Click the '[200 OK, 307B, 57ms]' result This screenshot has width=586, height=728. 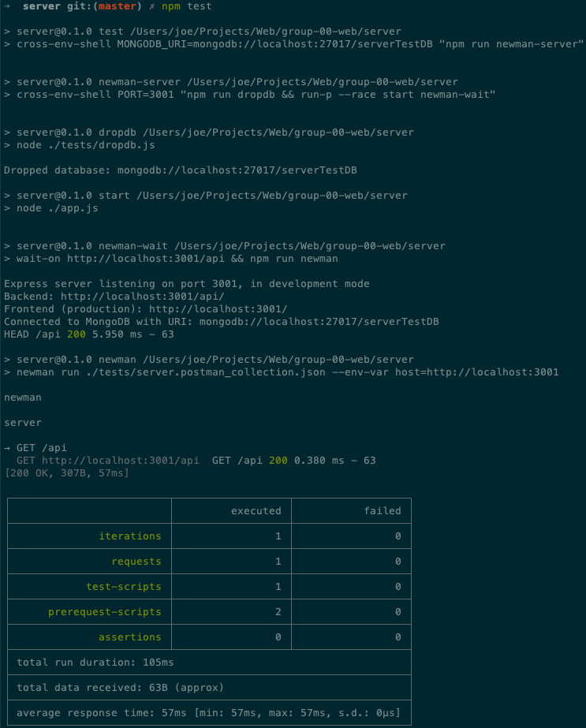click(66, 473)
